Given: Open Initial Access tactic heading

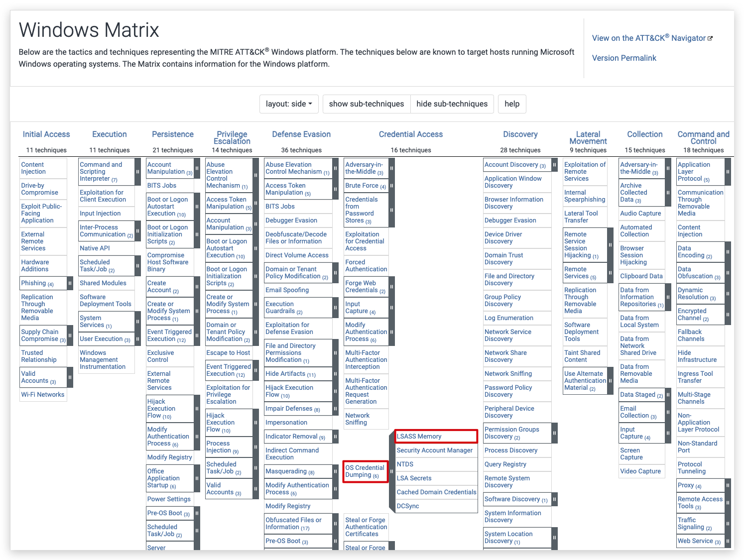Looking at the screenshot, I should 46,134.
